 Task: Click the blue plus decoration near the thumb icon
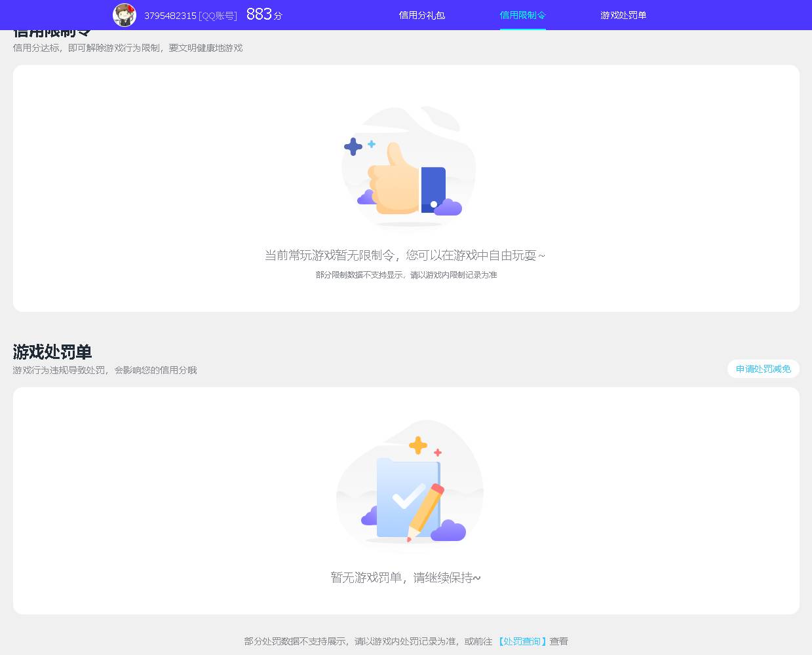353,147
